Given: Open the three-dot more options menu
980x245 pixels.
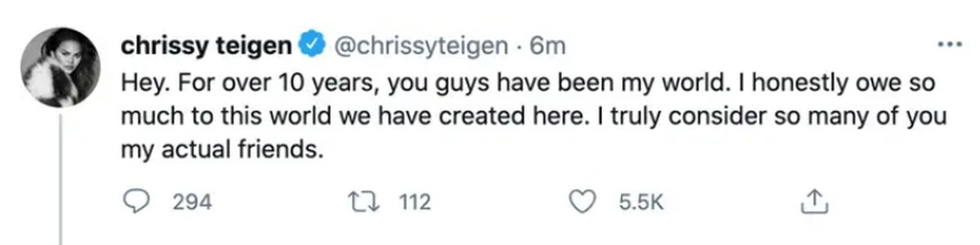Looking at the screenshot, I should click(x=949, y=45).
